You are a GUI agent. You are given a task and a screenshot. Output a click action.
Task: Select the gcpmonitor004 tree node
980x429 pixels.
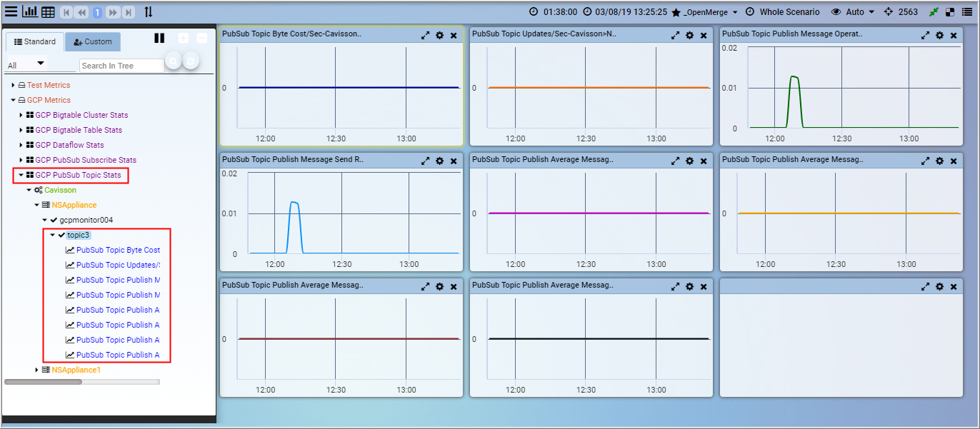pos(86,220)
